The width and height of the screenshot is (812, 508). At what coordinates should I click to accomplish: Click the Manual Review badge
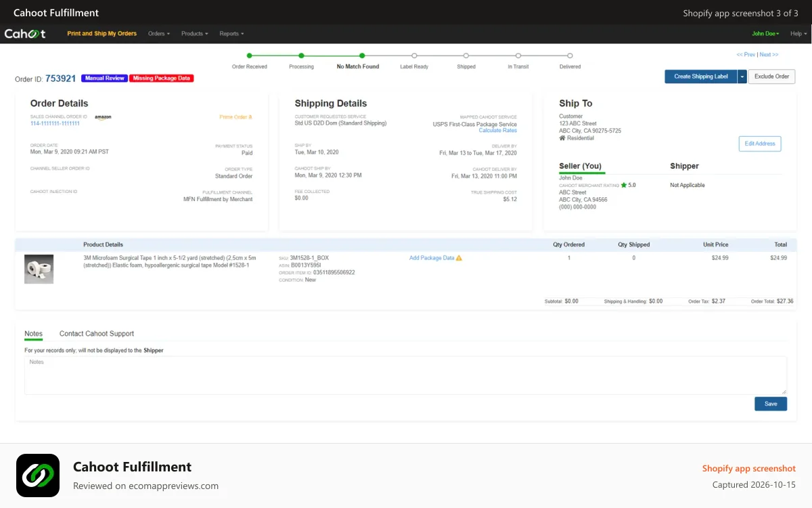point(104,79)
